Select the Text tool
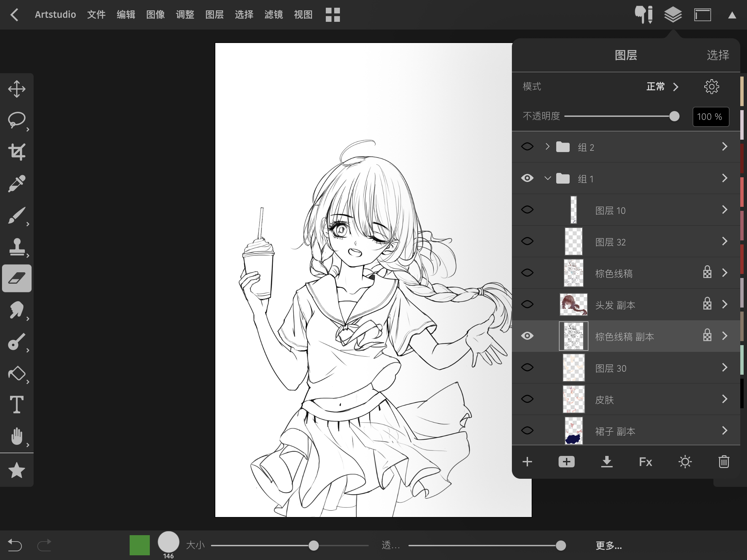This screenshot has height=560, width=747. click(16, 405)
